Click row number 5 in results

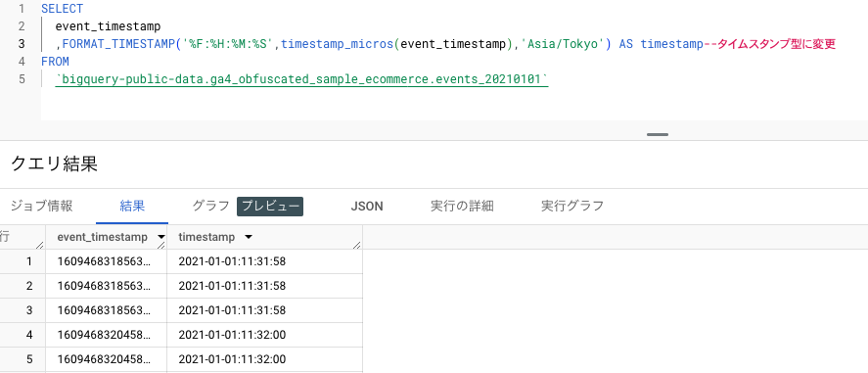click(29, 359)
